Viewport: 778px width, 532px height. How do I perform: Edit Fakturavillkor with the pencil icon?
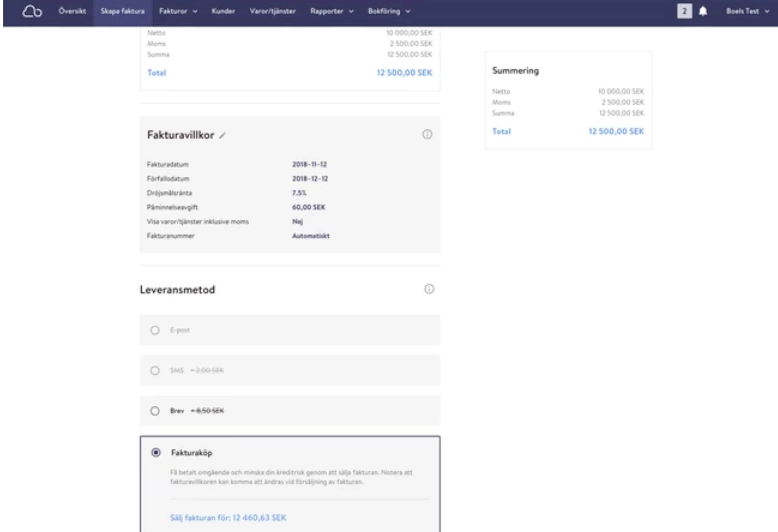pos(222,135)
